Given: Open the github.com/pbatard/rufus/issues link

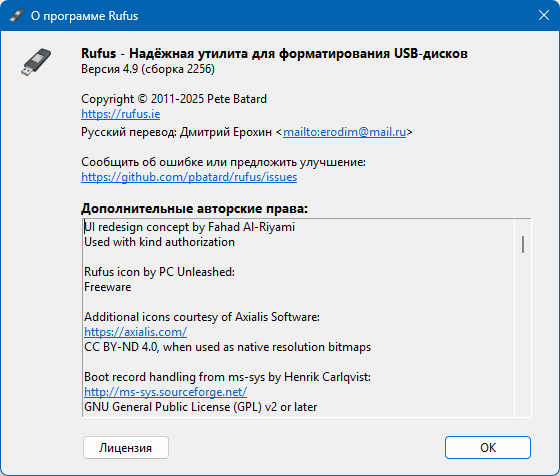Looking at the screenshot, I should click(189, 177).
